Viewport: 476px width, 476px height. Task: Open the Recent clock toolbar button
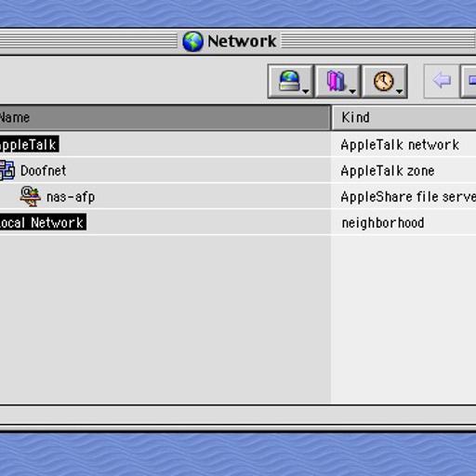coord(385,81)
